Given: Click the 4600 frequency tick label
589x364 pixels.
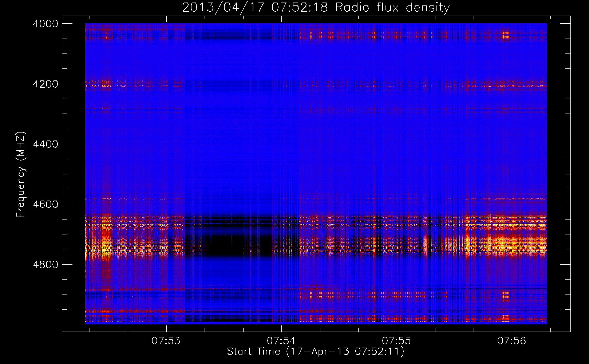Looking at the screenshot, I should coord(46,204).
